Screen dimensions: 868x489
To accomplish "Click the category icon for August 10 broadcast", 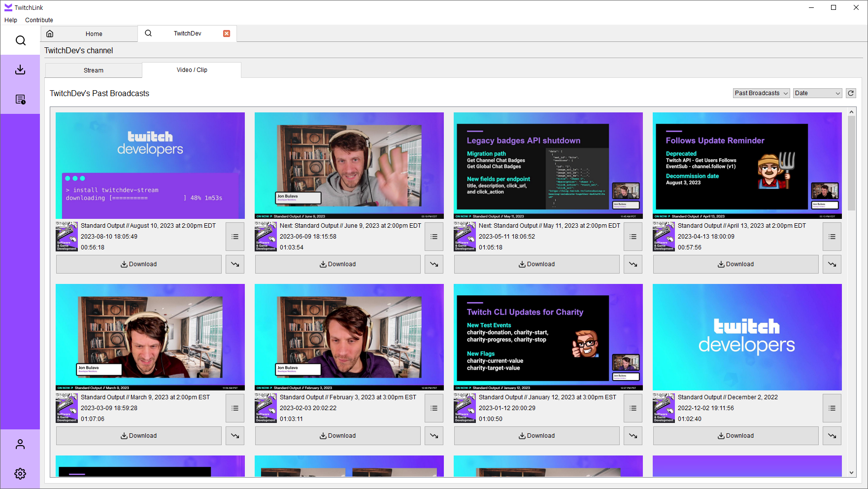I will click(x=67, y=237).
